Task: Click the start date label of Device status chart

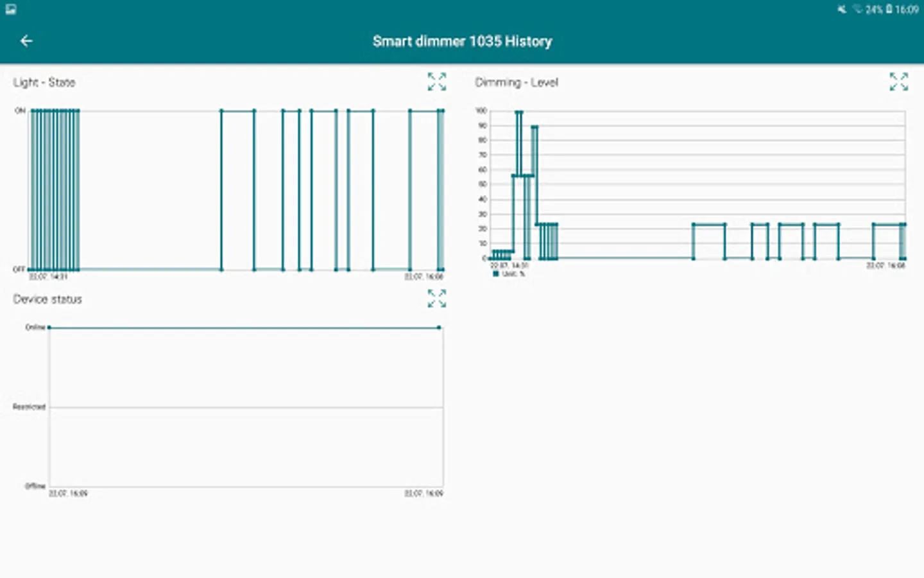Action: coord(68,493)
